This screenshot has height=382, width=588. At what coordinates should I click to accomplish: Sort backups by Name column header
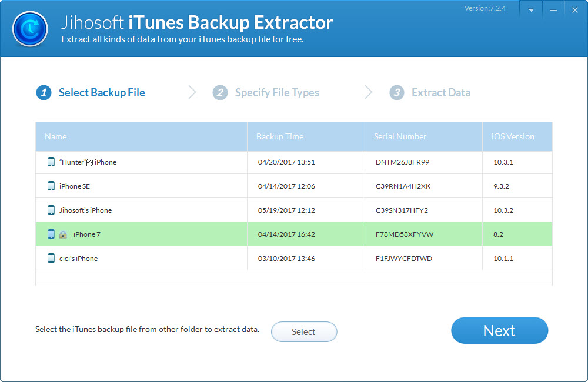click(x=56, y=136)
